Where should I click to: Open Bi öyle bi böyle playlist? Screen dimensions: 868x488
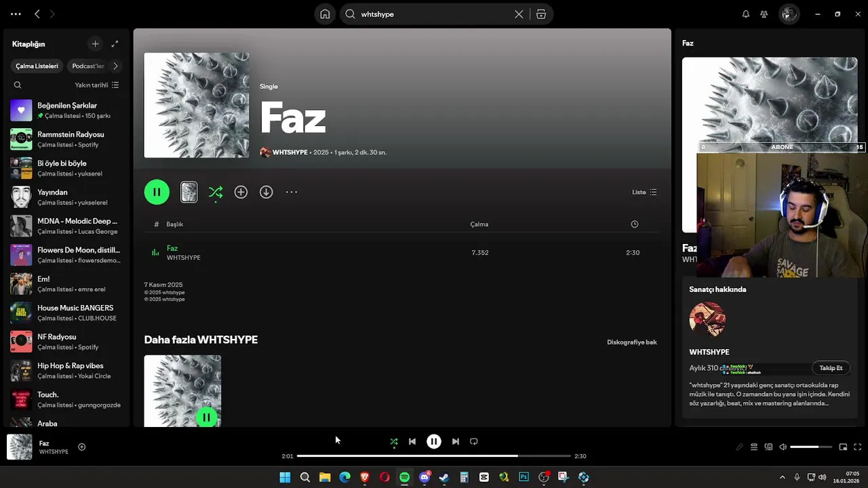[66, 168]
